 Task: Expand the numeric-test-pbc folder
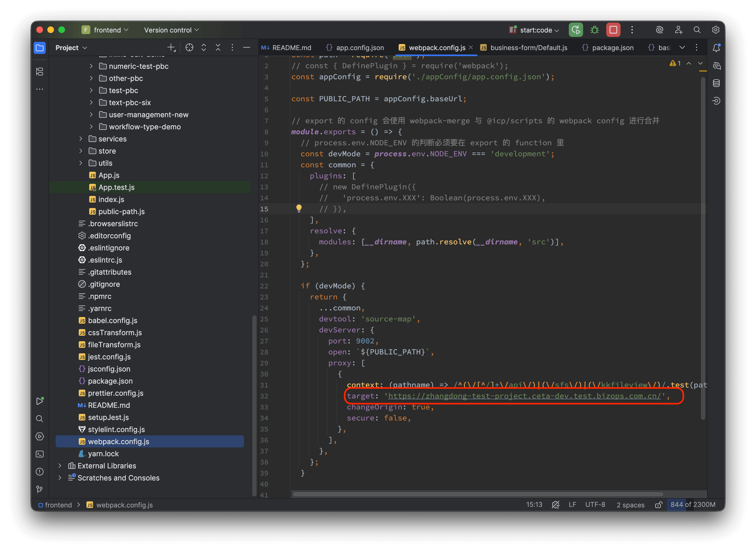(91, 66)
